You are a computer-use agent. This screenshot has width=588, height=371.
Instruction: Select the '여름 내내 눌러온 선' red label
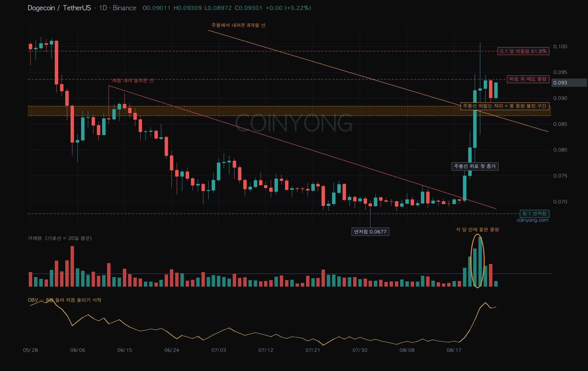point(133,80)
